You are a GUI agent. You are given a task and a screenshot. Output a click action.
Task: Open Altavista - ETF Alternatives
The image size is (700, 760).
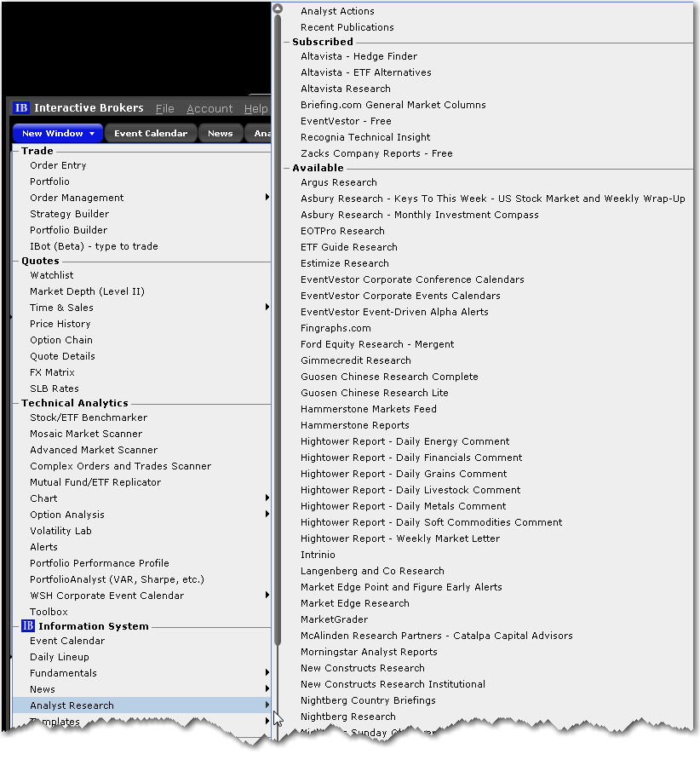pos(365,72)
